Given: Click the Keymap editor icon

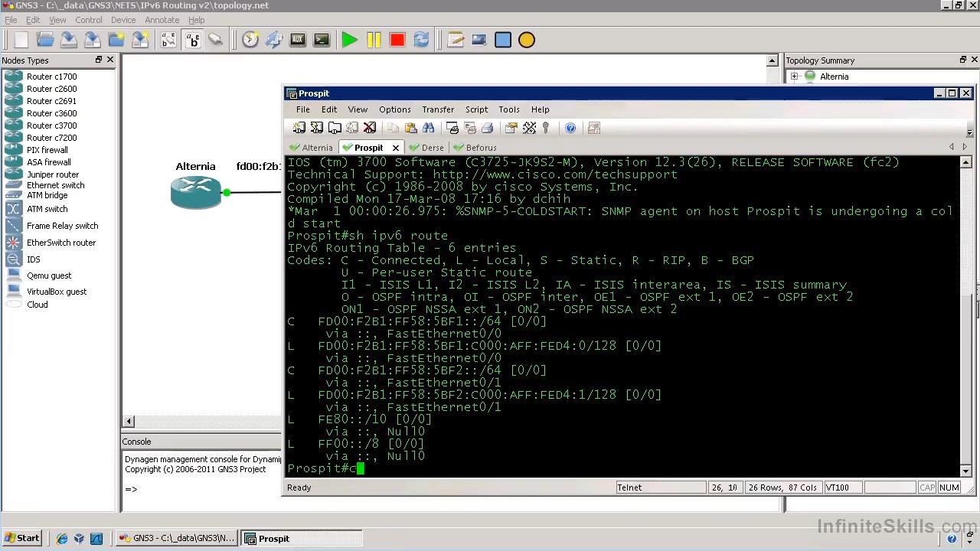Looking at the screenshot, I should click(529, 128).
